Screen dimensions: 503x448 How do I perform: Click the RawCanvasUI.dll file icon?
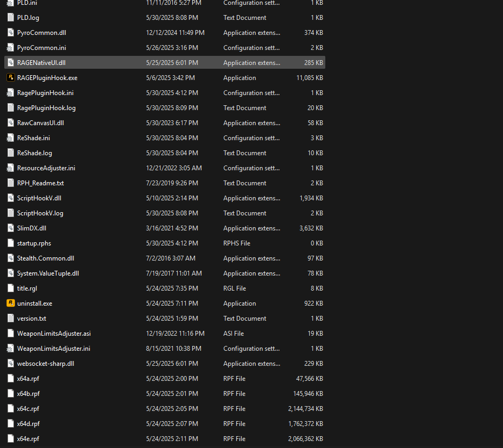click(11, 123)
